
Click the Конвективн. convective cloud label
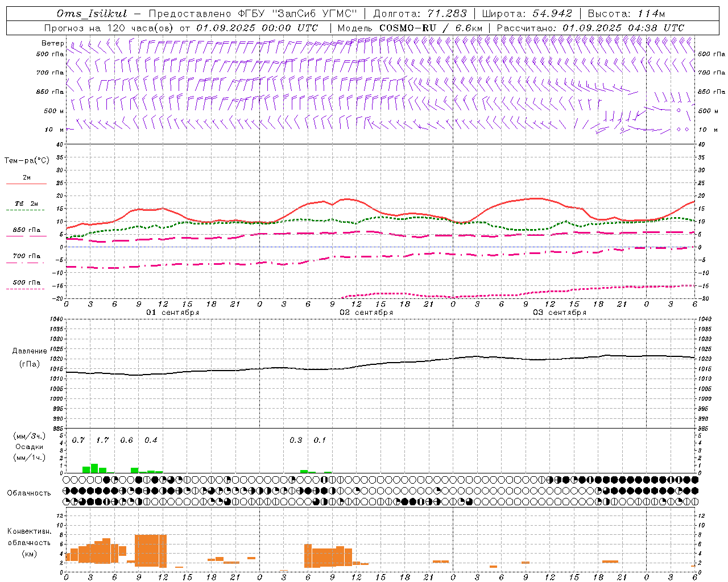click(29, 531)
